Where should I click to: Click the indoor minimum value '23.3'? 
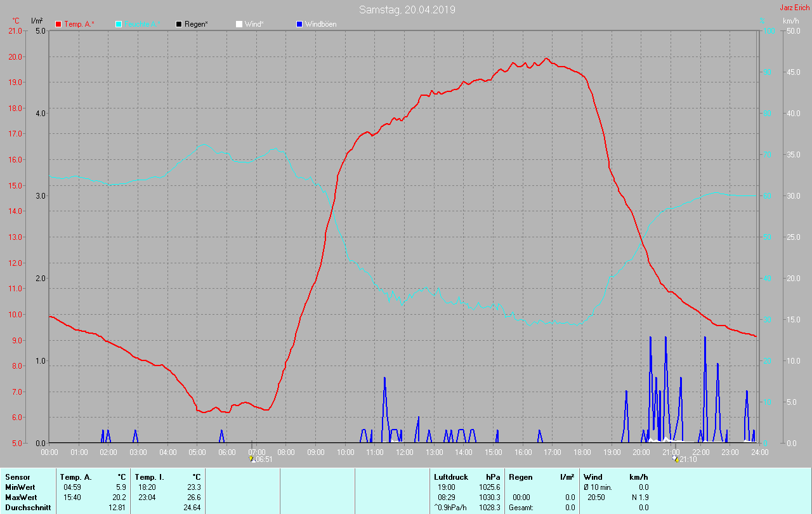tap(193, 487)
